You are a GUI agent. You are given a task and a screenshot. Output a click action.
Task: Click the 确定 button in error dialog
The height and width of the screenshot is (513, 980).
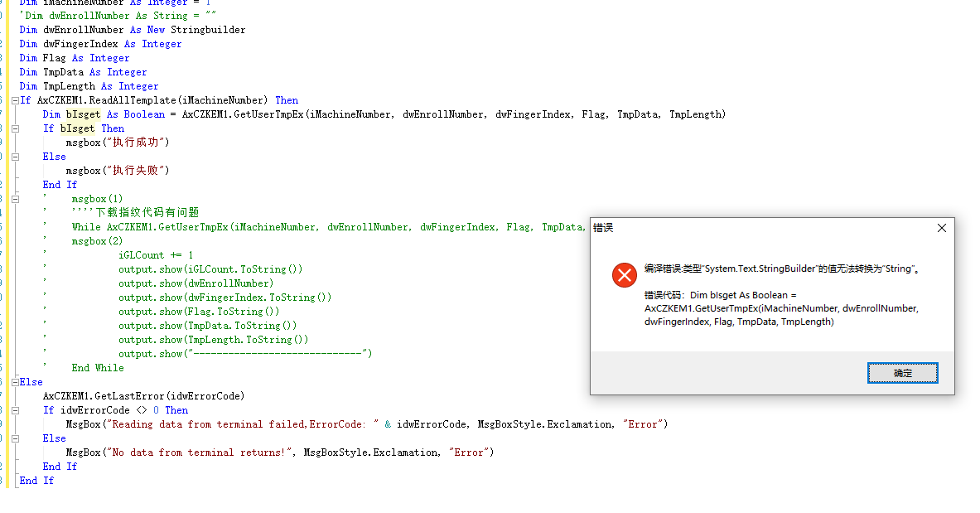pyautogui.click(x=902, y=373)
